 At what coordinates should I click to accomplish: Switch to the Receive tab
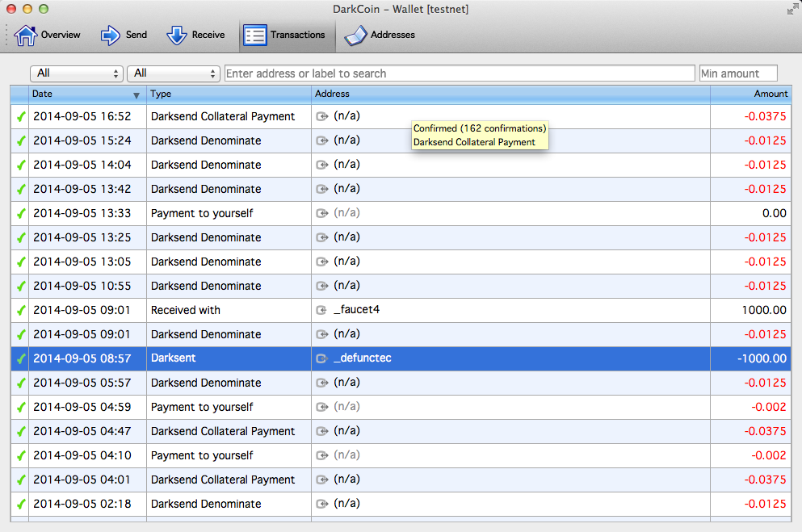pos(196,36)
